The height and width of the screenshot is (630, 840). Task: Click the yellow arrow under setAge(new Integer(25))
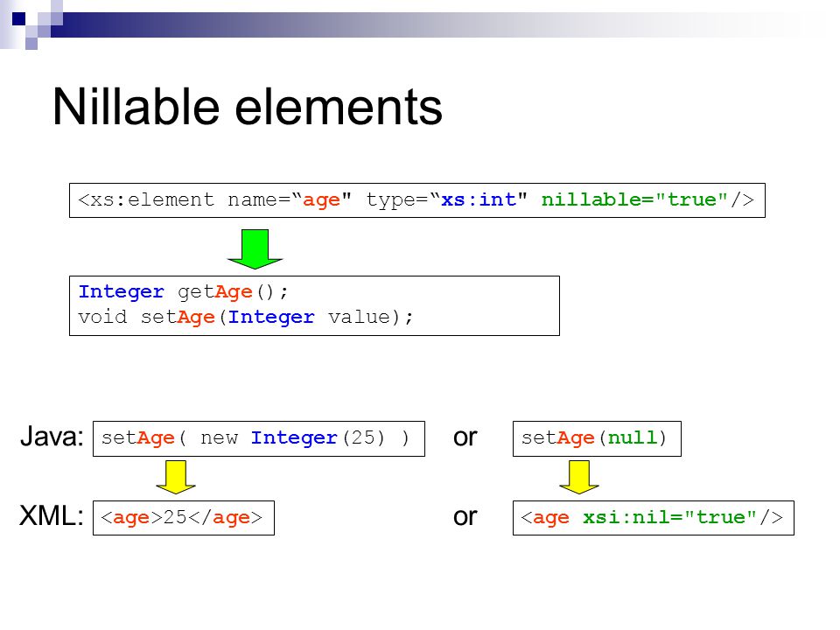176,477
